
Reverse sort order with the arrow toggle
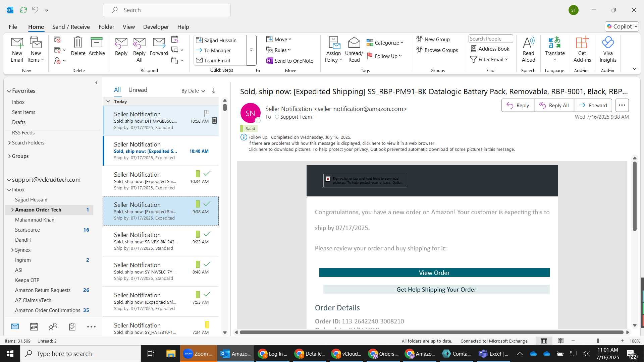214,90
